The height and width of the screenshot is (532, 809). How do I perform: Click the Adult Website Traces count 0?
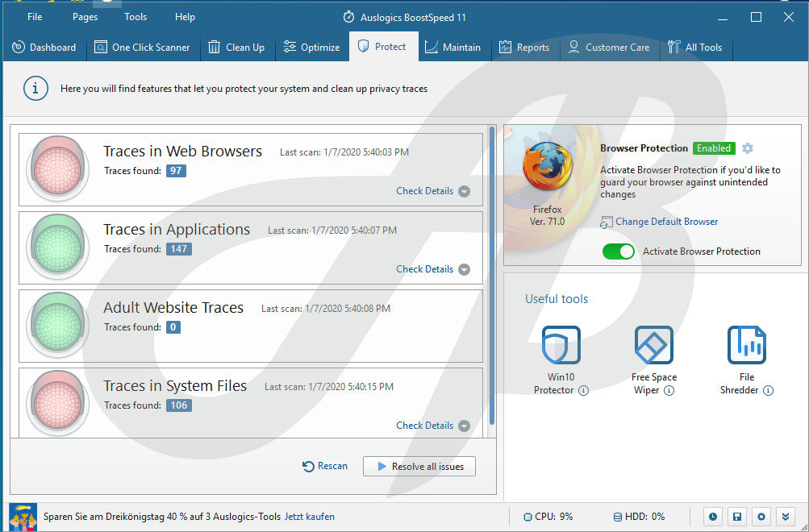[173, 326]
